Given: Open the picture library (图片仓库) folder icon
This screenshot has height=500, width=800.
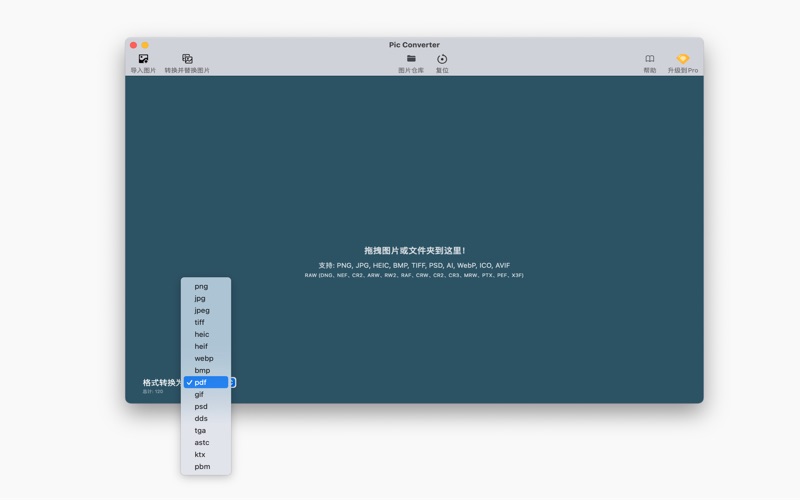Looking at the screenshot, I should pos(411,59).
